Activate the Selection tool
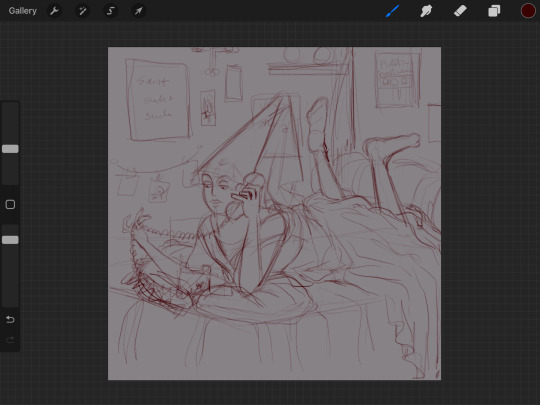Viewport: 540px width, 405px height. 111,11
